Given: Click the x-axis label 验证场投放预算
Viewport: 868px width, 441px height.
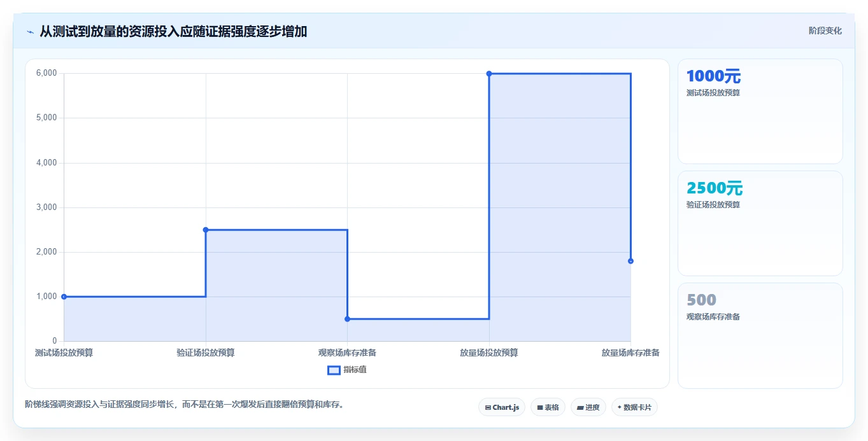Looking at the screenshot, I should pos(206,353).
